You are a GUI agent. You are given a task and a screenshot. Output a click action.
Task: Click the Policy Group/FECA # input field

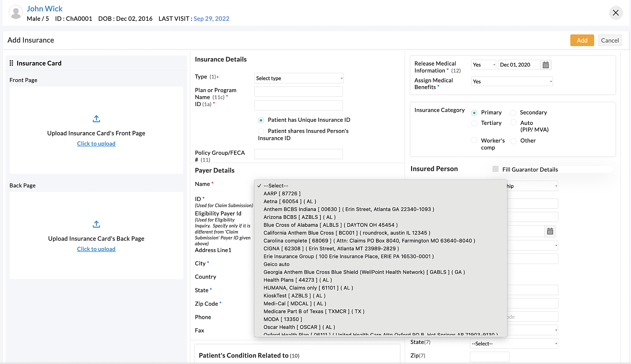click(x=298, y=154)
